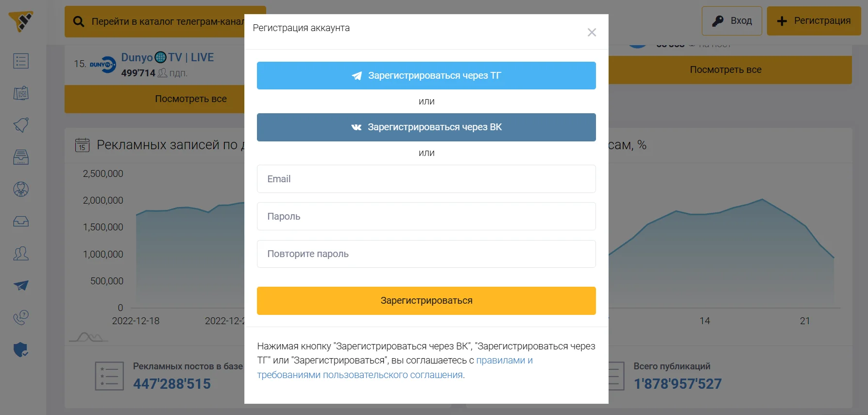Image resolution: width=868 pixels, height=415 pixels.
Task: Register via Telegram blue button
Action: click(426, 76)
